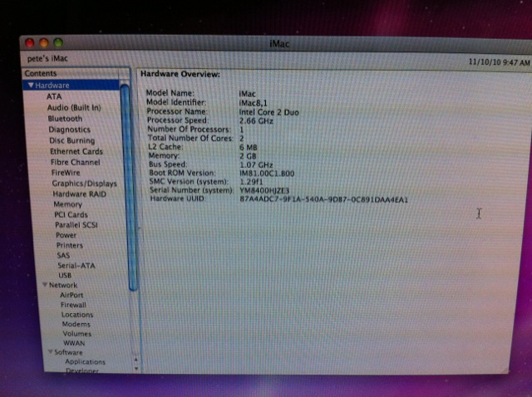Select Parallel SCSI item
532x397 pixels.
pyautogui.click(x=76, y=225)
